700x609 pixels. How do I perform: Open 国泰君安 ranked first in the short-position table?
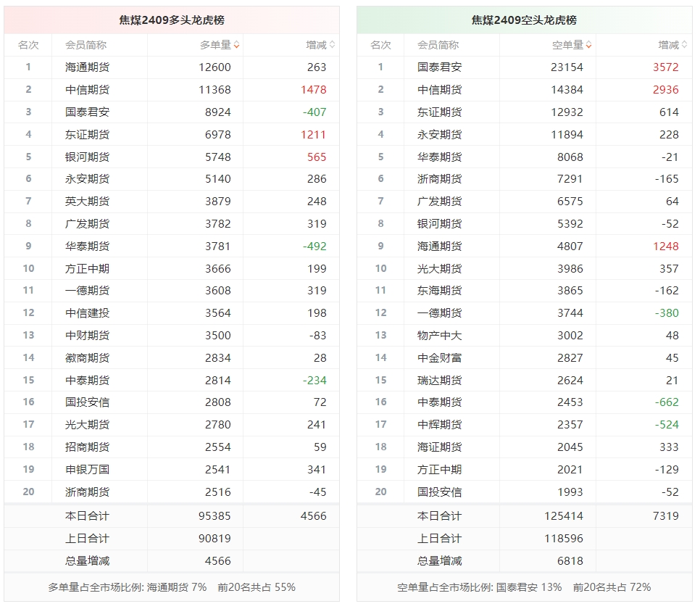(x=439, y=67)
